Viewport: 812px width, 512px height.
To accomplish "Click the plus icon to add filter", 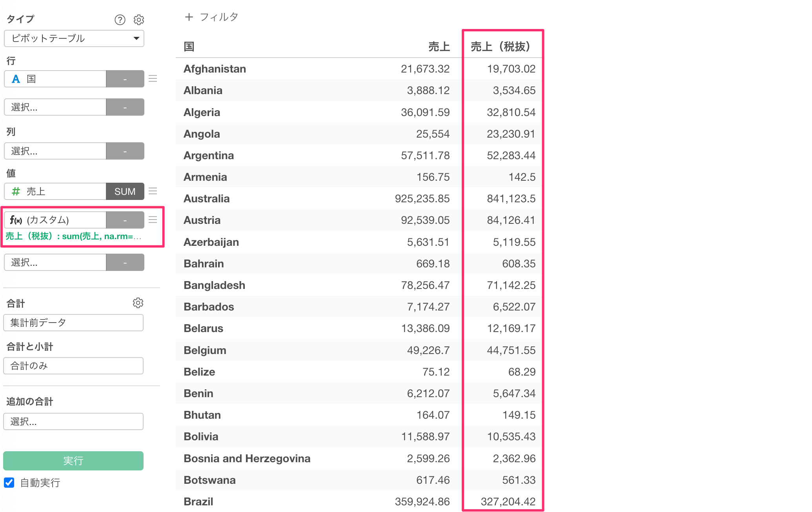I will (x=189, y=17).
